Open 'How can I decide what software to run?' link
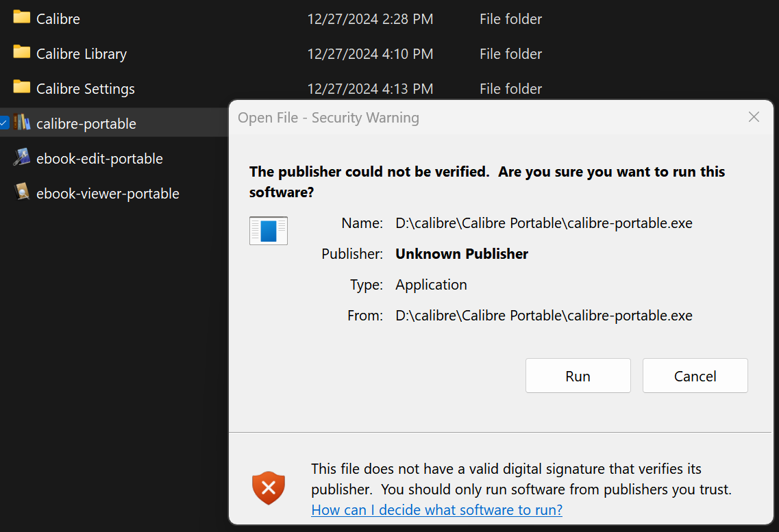Image resolution: width=779 pixels, height=532 pixels. pos(436,509)
